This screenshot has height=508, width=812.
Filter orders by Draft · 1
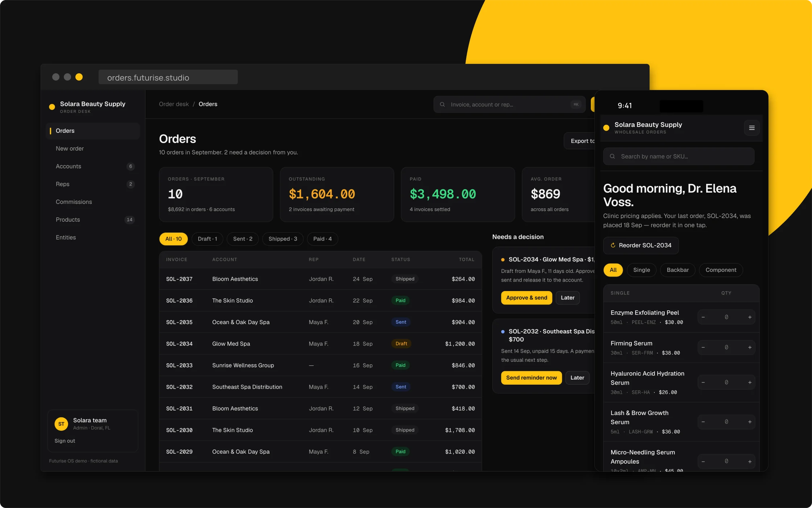point(207,239)
